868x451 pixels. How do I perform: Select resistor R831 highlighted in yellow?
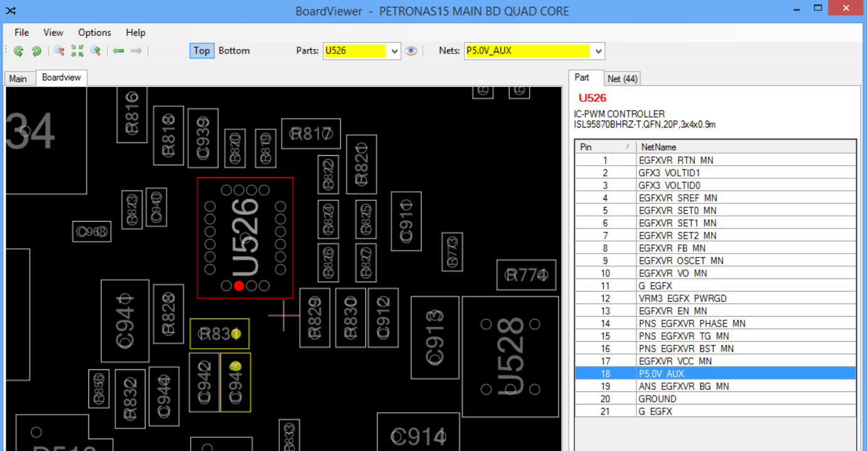click(x=220, y=334)
